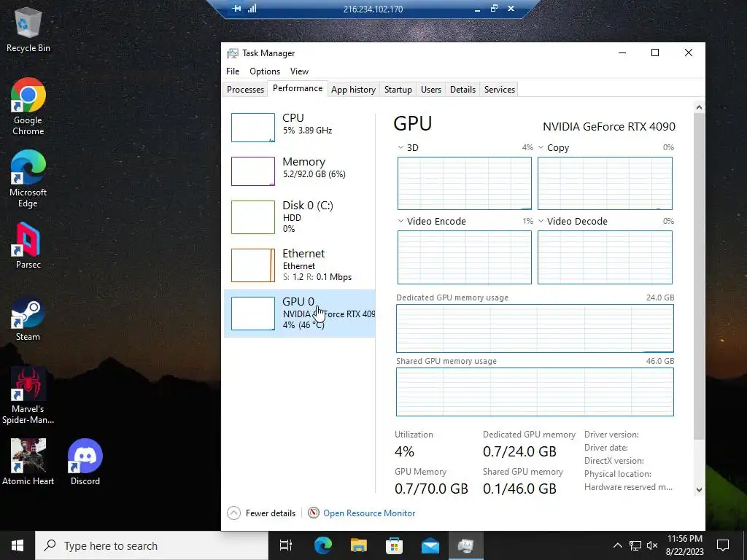Click the Driver version label
Viewport: 747px width, 560px height.
click(612, 435)
